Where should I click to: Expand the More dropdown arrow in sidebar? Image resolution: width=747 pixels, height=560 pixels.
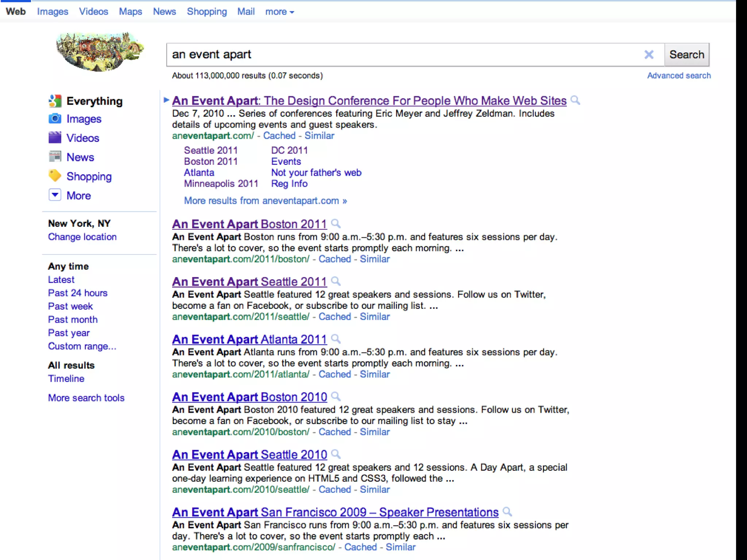(x=55, y=195)
